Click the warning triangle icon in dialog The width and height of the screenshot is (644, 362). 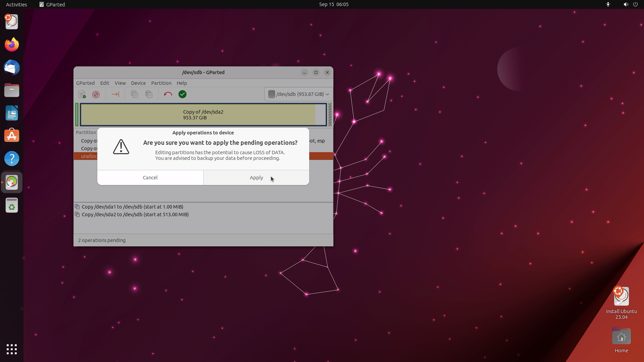click(121, 147)
